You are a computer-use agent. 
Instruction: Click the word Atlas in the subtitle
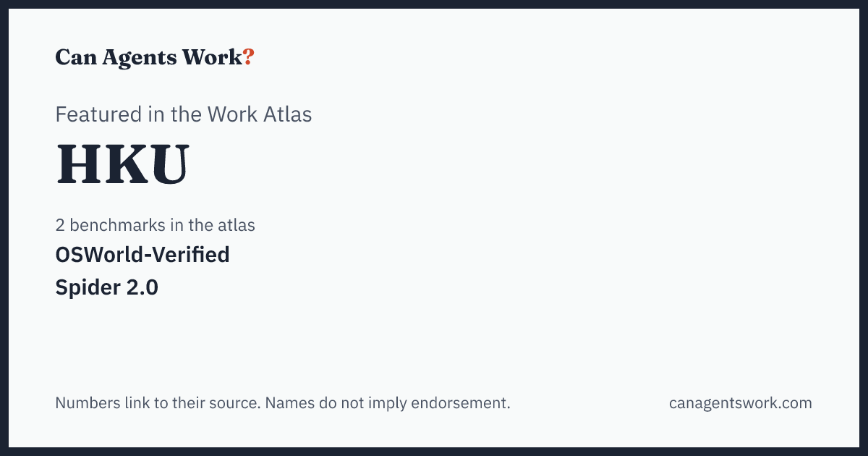point(289,114)
